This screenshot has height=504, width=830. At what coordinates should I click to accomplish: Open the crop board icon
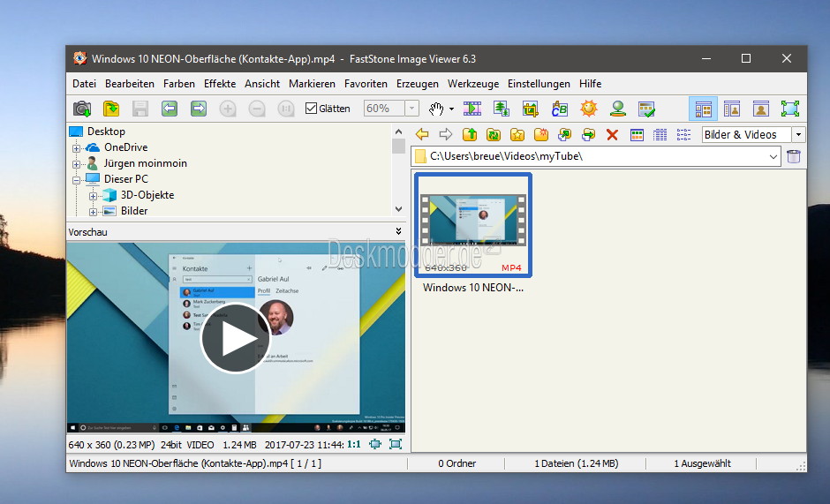pos(531,109)
